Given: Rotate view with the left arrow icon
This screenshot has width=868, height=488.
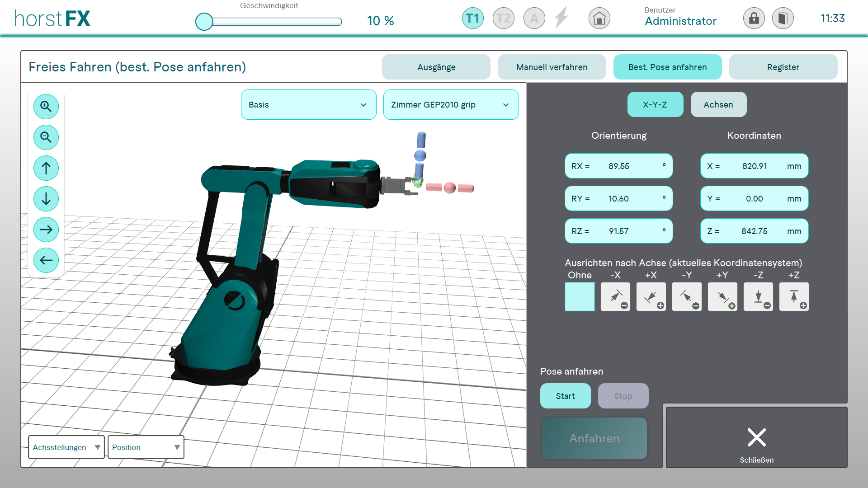Looking at the screenshot, I should (x=46, y=260).
